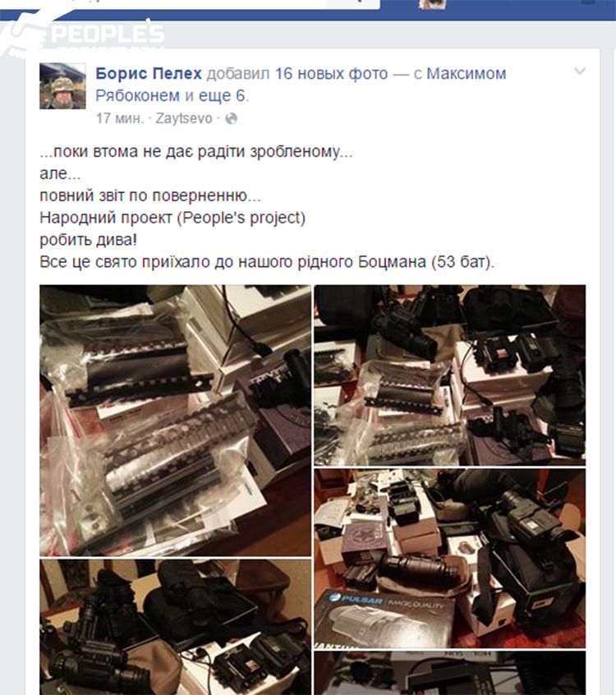Expand the post options chevron
The width and height of the screenshot is (616, 695).
(x=580, y=71)
